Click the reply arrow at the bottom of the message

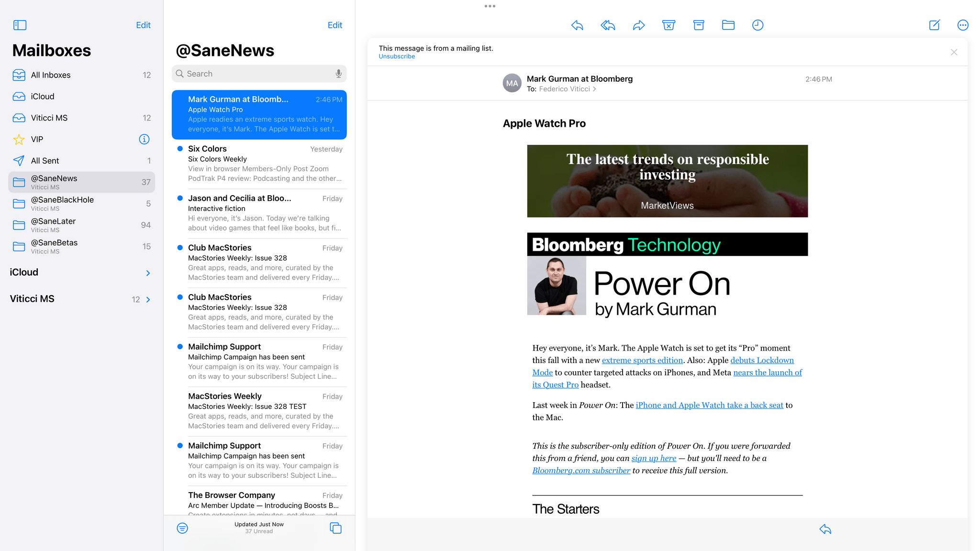tap(825, 529)
